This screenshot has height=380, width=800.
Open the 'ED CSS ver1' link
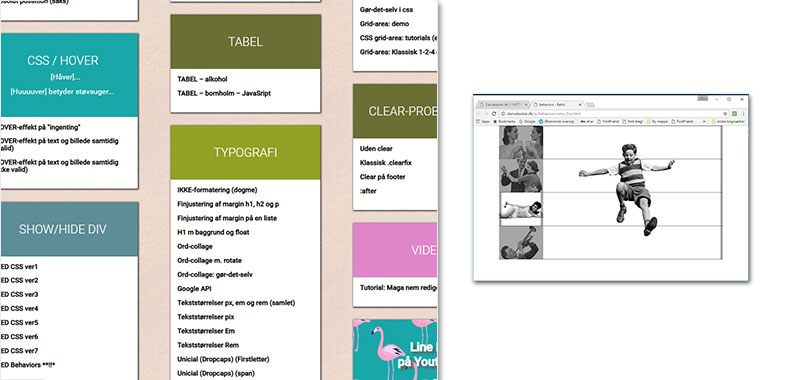pos(19,266)
